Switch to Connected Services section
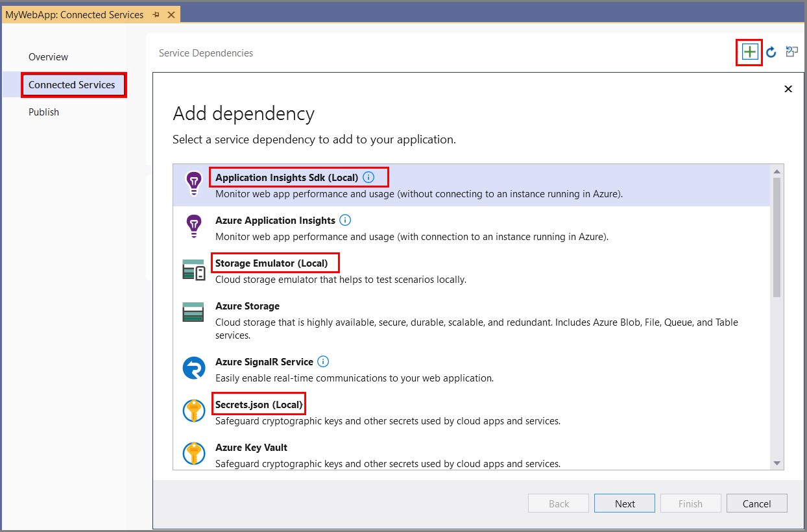 click(x=72, y=85)
